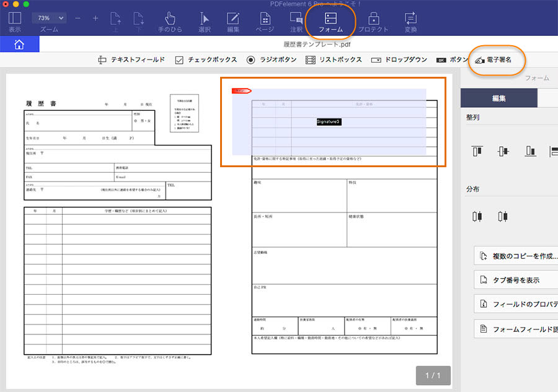This screenshot has width=558, height=392.
Task: Switch to the フォーム form tools
Action: coord(330,22)
